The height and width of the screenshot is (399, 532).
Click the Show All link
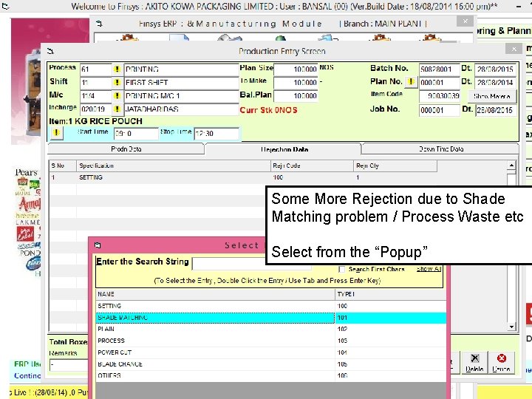pyautogui.click(x=429, y=269)
